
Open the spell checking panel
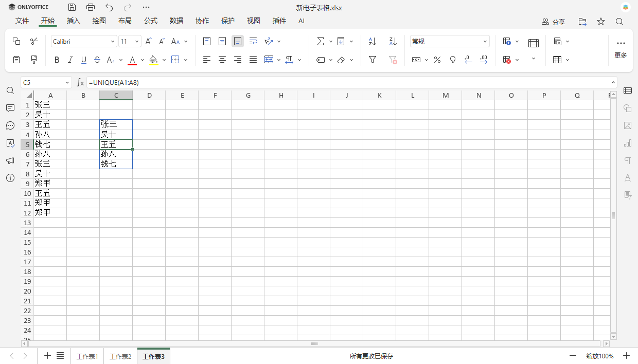pos(10,143)
